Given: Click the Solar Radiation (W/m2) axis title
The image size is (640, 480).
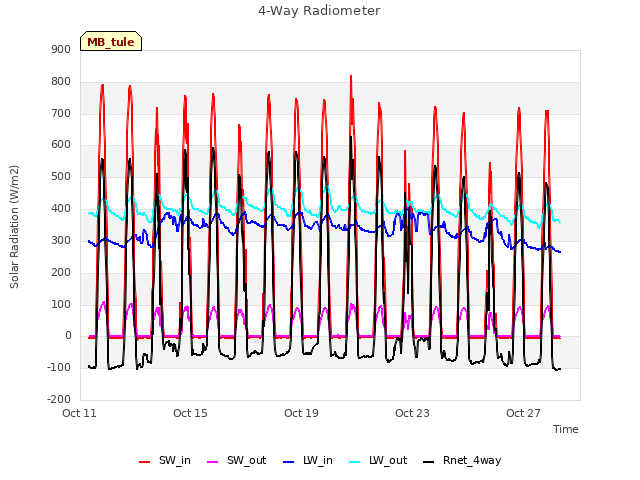Looking at the screenshot, I should pos(14,227).
